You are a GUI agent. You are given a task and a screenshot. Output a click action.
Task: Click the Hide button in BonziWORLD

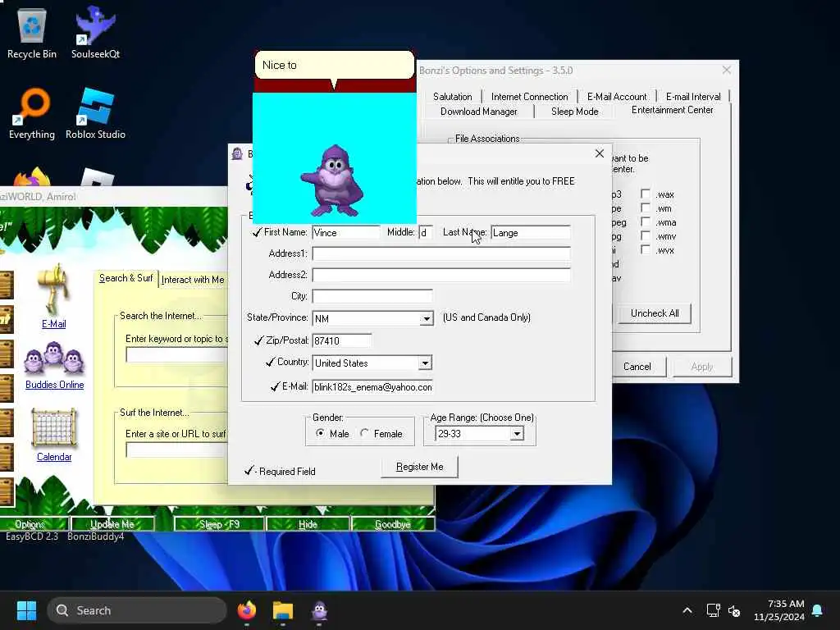tap(308, 524)
